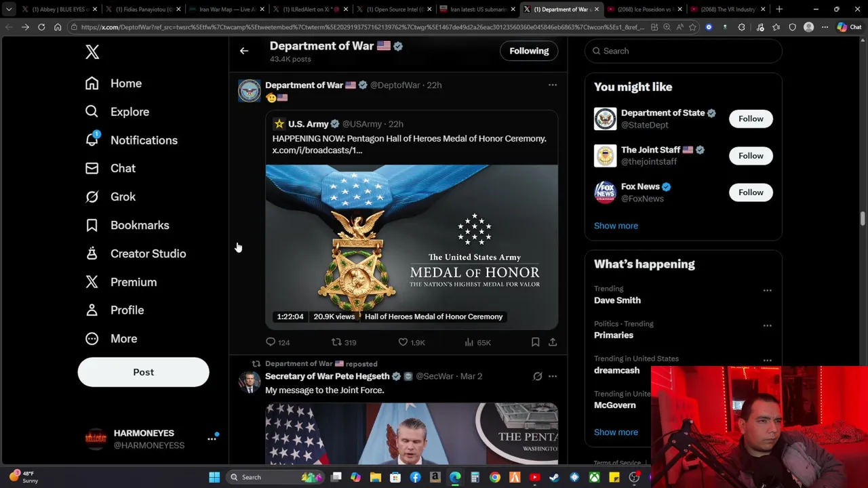
Task: Go to Profile in the sidebar
Action: (114, 310)
